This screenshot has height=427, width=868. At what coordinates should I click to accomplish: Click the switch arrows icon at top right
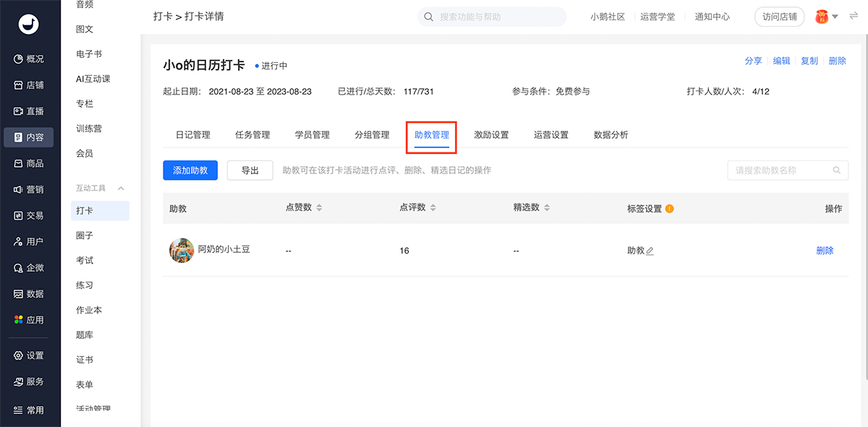coord(854,17)
